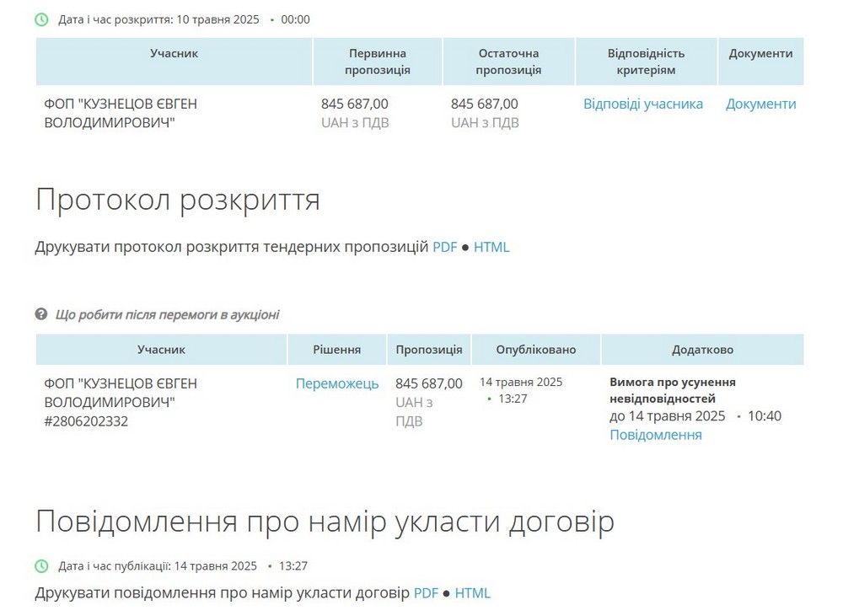The width and height of the screenshot is (843, 616).
Task: Click 'Первинна пропозиція' column header
Action: (x=378, y=62)
